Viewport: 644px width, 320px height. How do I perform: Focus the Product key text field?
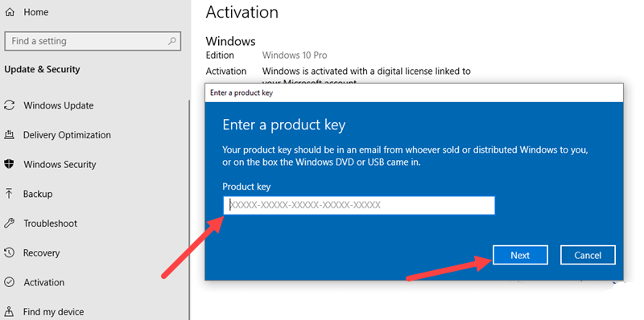pyautogui.click(x=359, y=205)
